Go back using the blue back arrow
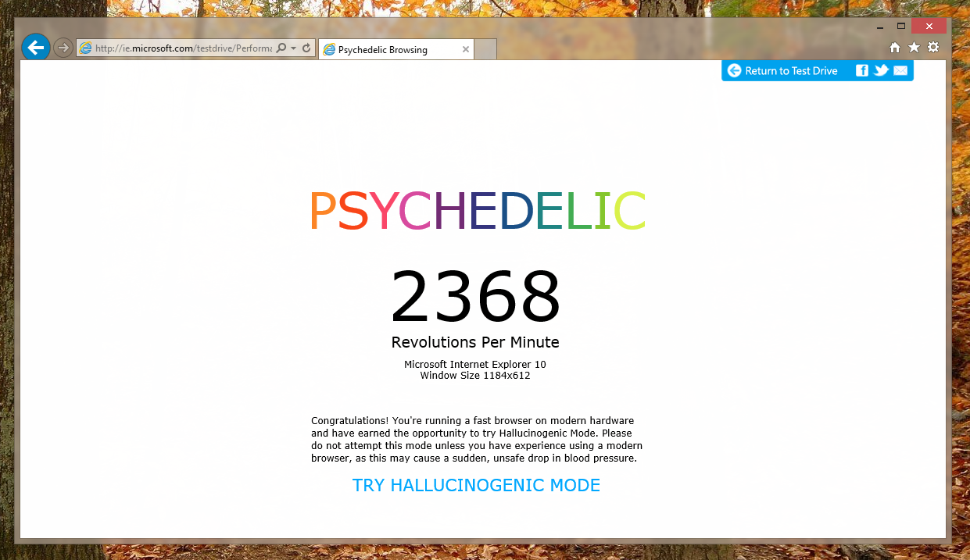 36,48
